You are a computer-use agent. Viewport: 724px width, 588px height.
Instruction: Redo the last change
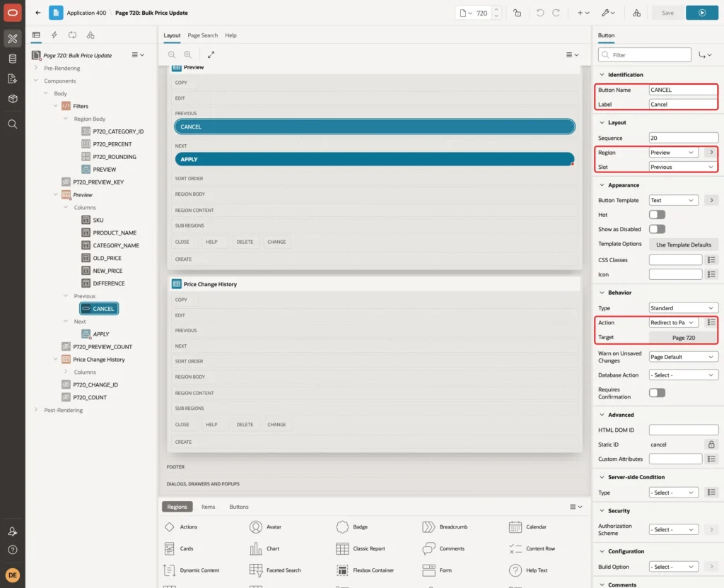pyautogui.click(x=556, y=13)
